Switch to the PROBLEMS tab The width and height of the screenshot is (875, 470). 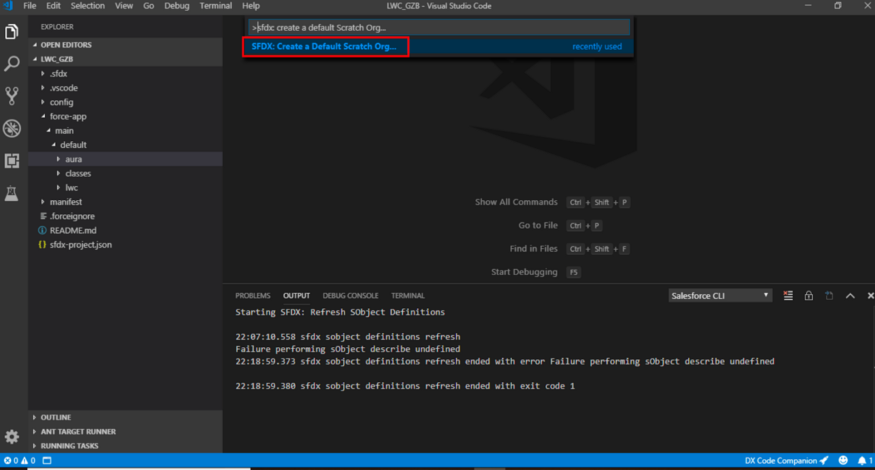click(x=252, y=296)
